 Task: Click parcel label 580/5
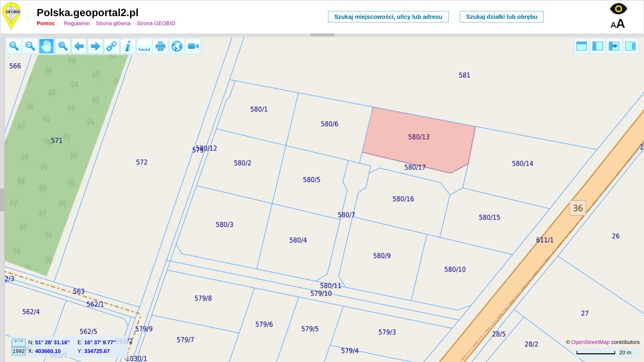coord(312,180)
